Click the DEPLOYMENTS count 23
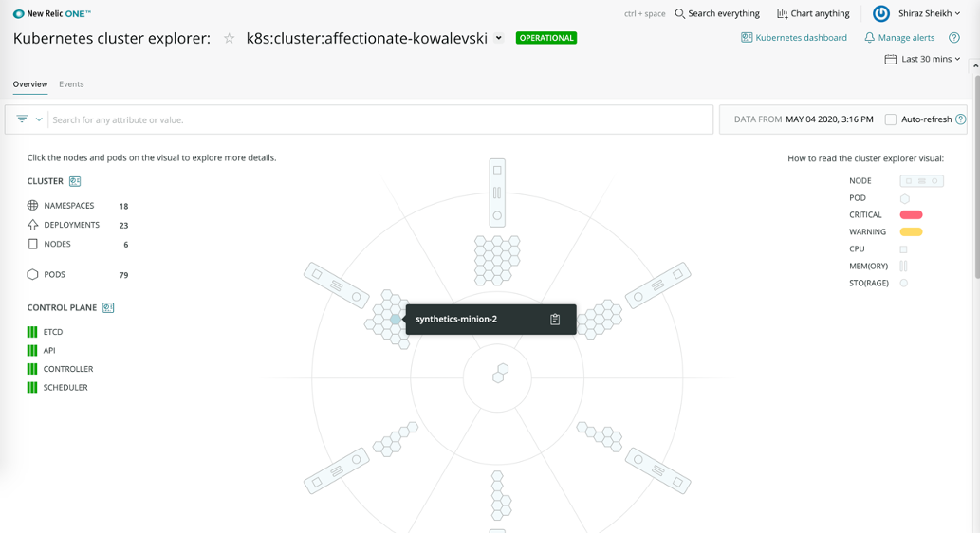Viewport: 980px width, 533px height. (x=123, y=226)
